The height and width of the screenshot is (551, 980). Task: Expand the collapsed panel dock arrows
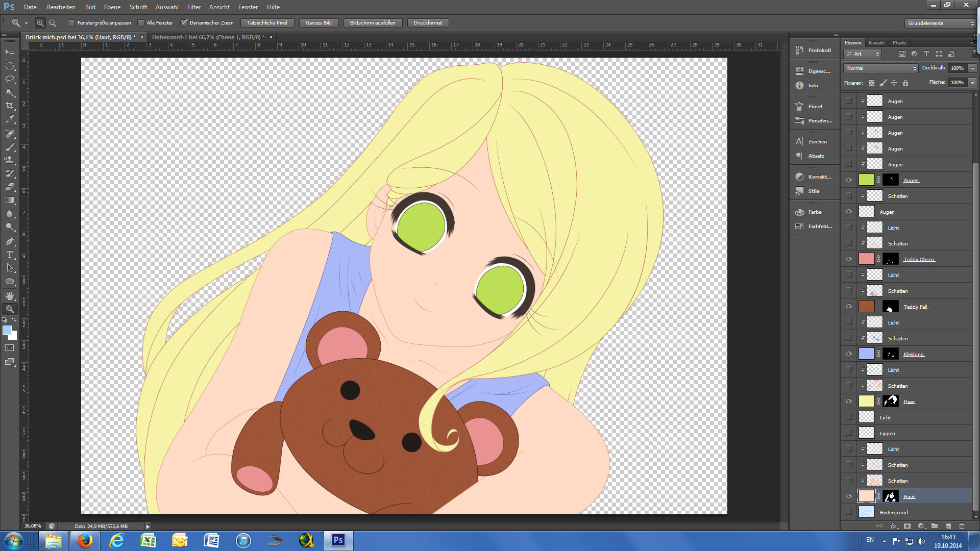[836, 35]
